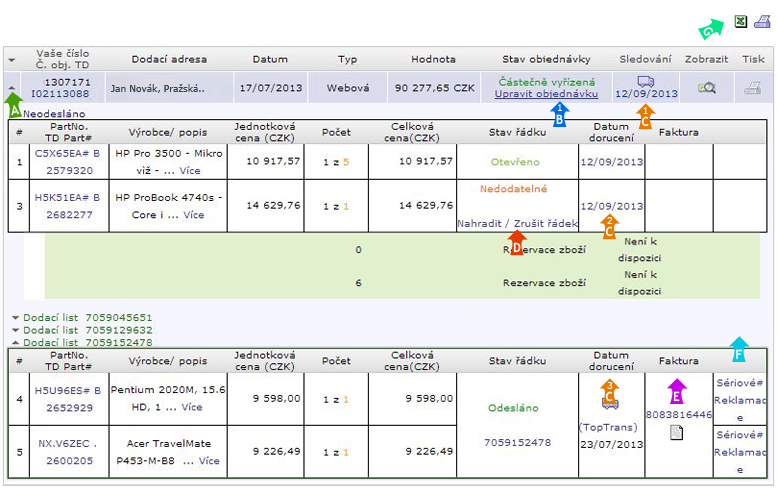Open part H5K51EA# B link
Viewport: 777px width, 493px height.
pyautogui.click(x=67, y=198)
